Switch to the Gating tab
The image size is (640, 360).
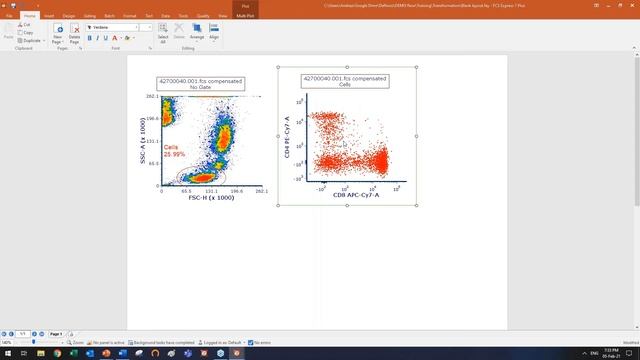click(x=89, y=16)
